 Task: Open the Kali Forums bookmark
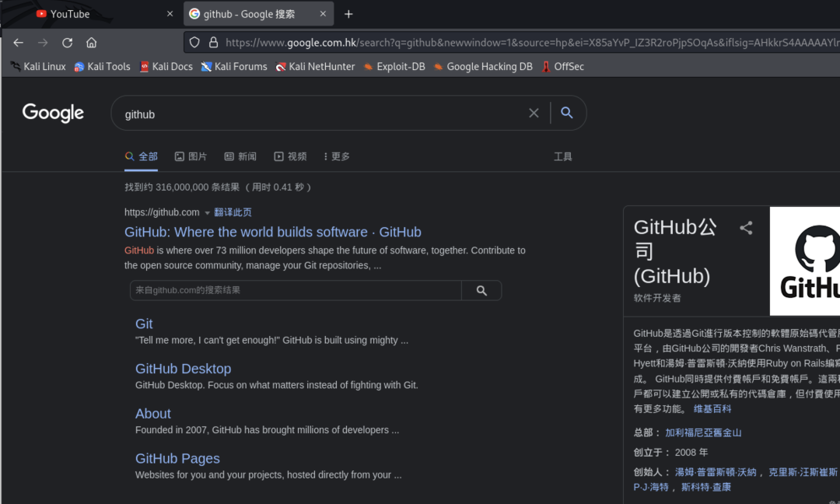coord(234,66)
